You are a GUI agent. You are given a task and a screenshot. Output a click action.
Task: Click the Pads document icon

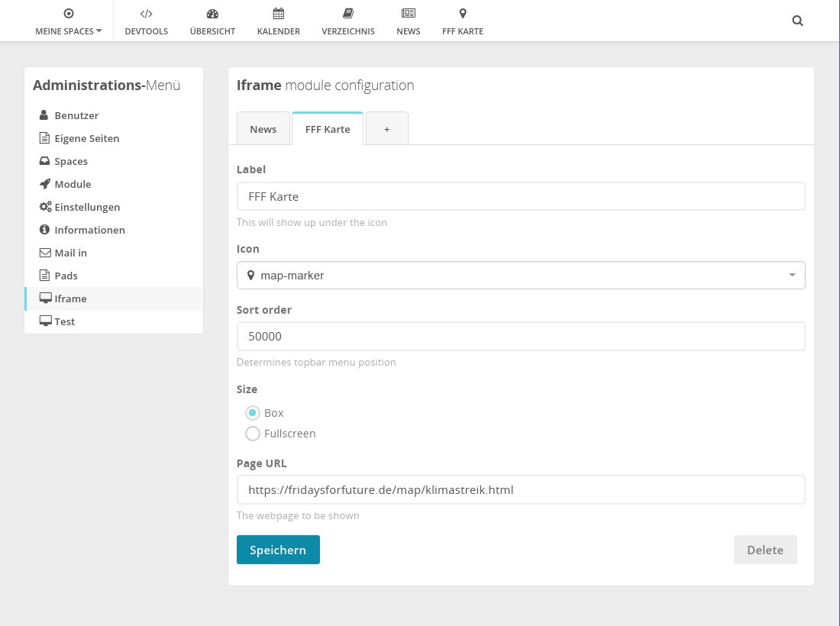[44, 276]
